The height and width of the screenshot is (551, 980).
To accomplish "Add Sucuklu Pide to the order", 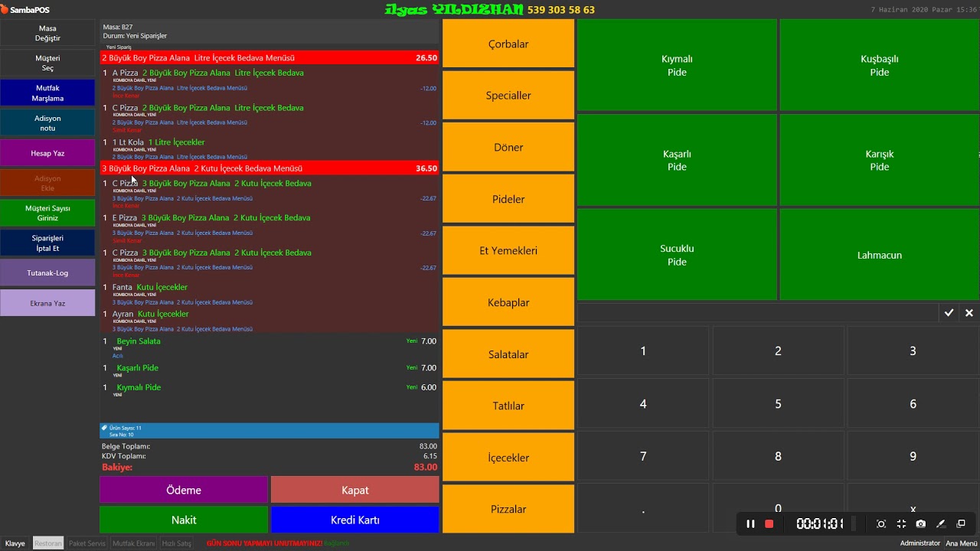I will click(x=677, y=255).
